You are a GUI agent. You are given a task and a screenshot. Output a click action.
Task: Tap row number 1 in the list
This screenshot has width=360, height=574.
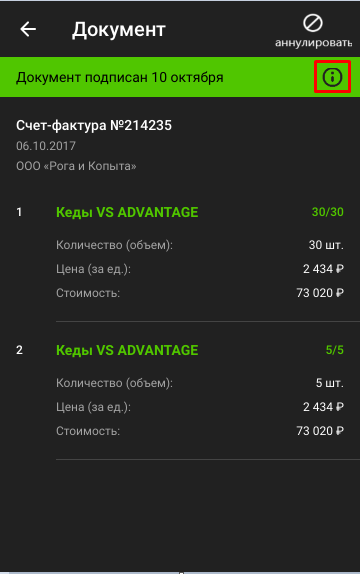tap(19, 212)
